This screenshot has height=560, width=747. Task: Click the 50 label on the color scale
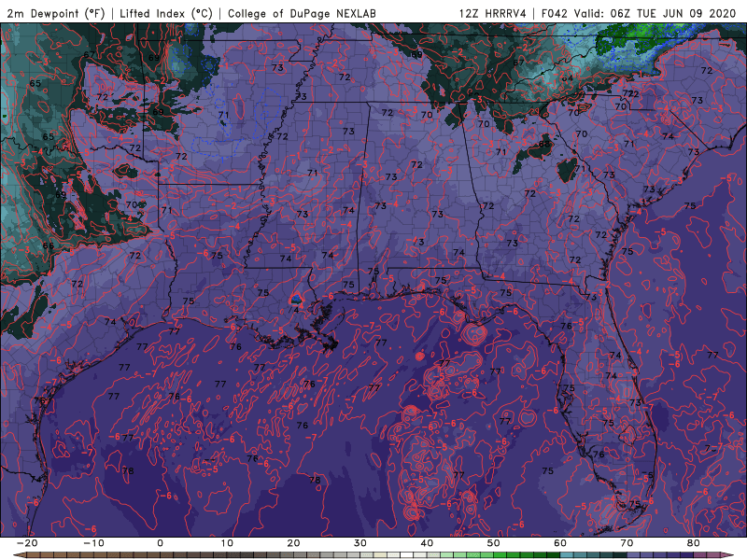(494, 543)
